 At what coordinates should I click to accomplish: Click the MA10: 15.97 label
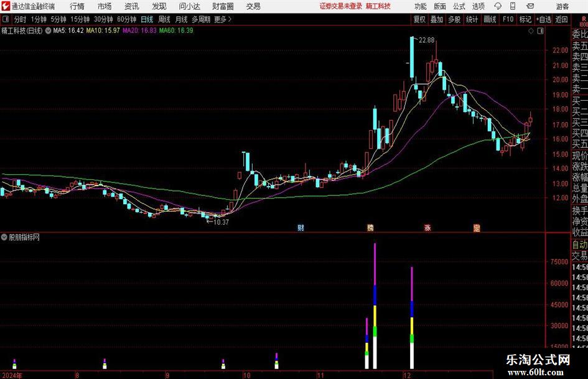pos(103,30)
